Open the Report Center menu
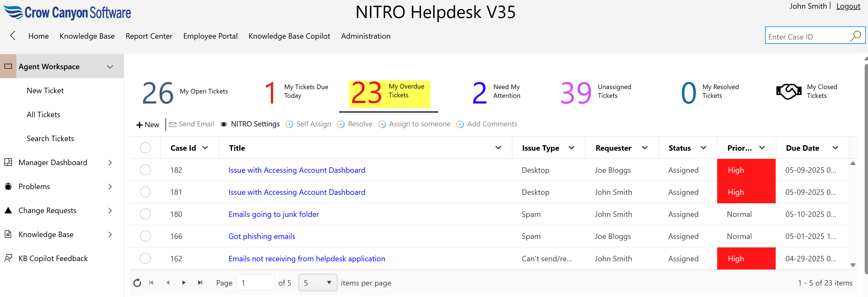 (149, 36)
